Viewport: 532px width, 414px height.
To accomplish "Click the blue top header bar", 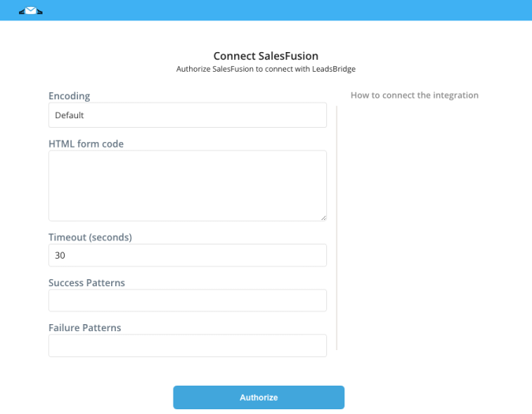I will pyautogui.click(x=266, y=10).
